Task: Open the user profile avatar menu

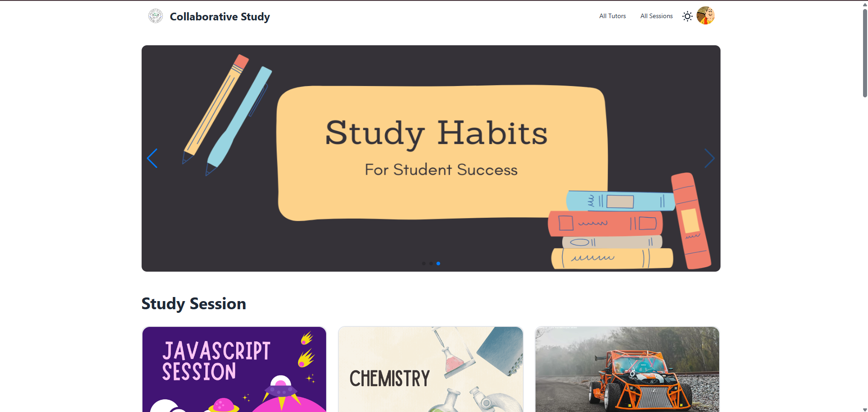Action: point(705,16)
